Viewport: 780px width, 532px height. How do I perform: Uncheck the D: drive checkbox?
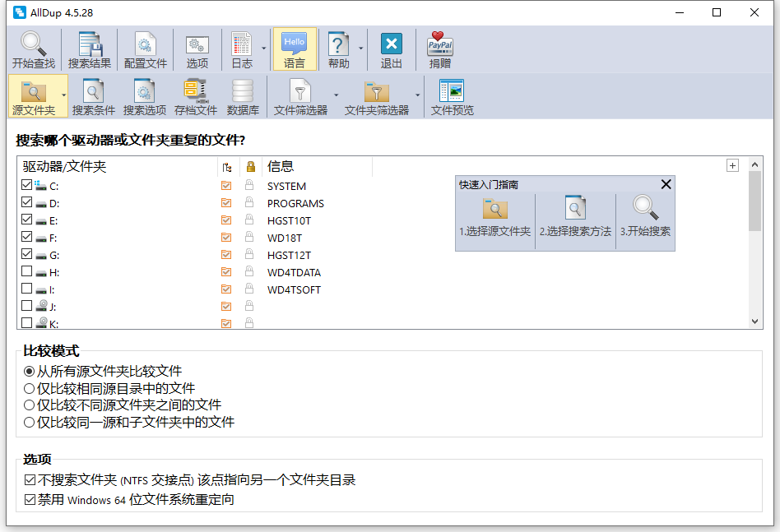coord(27,202)
